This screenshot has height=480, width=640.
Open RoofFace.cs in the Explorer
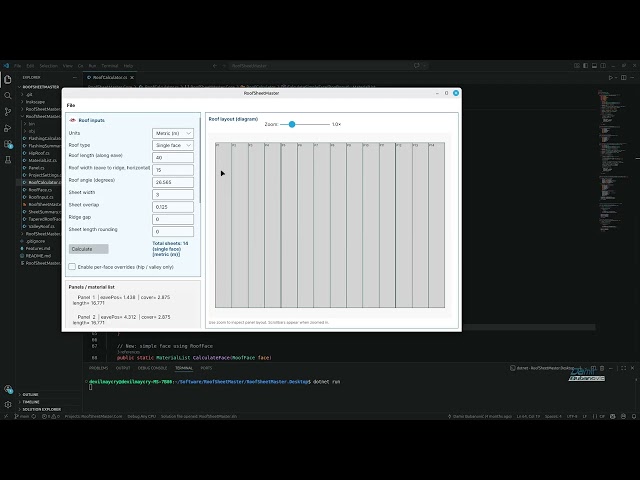pos(40,190)
